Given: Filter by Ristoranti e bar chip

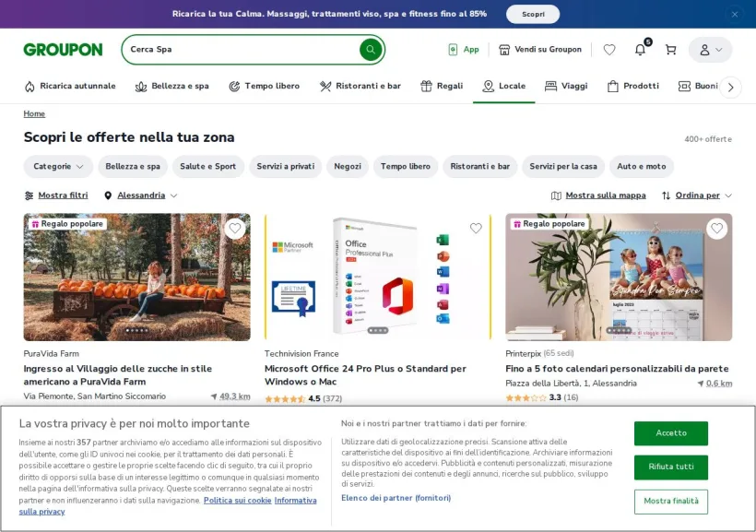Looking at the screenshot, I should (479, 166).
